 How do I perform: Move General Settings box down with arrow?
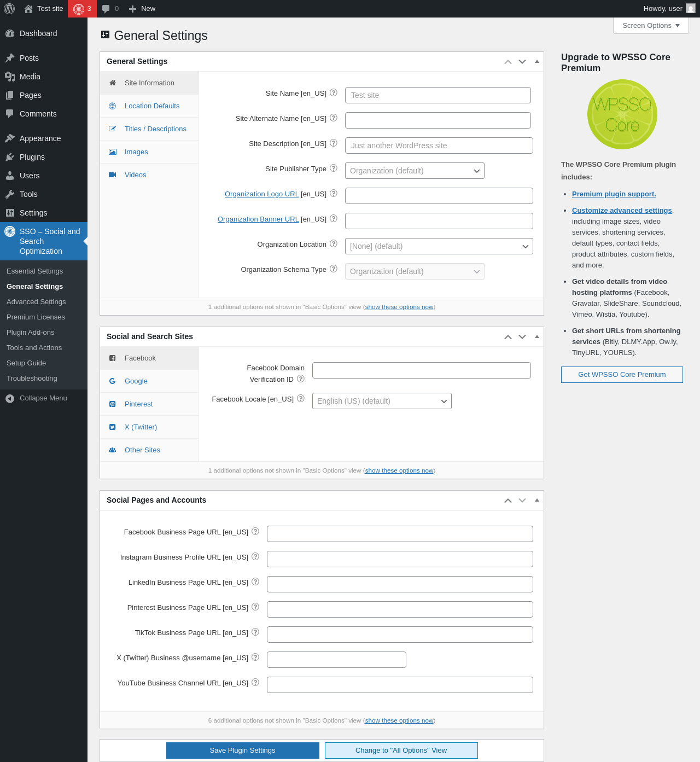click(x=522, y=62)
